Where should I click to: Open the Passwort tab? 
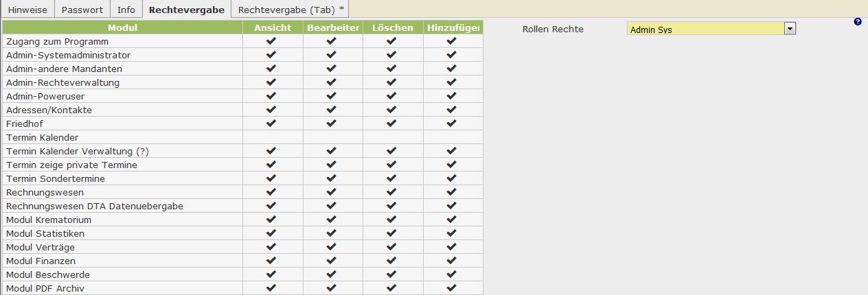82,10
